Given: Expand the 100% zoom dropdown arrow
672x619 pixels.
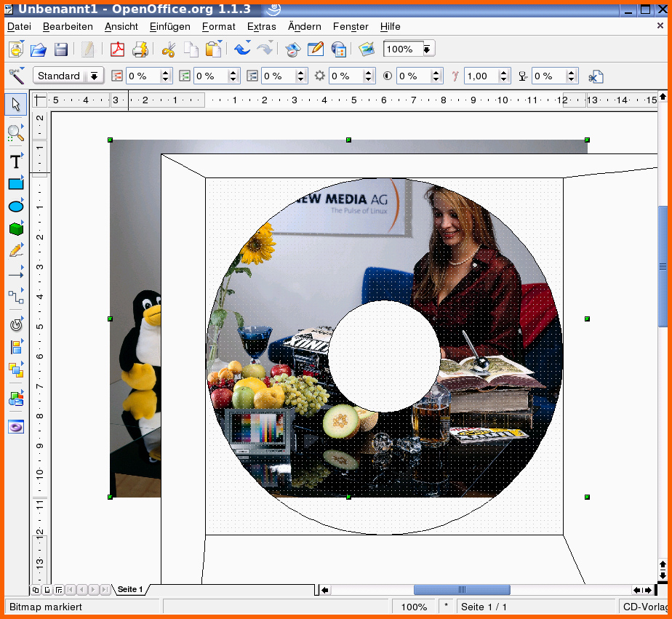Looking at the screenshot, I should tap(427, 49).
